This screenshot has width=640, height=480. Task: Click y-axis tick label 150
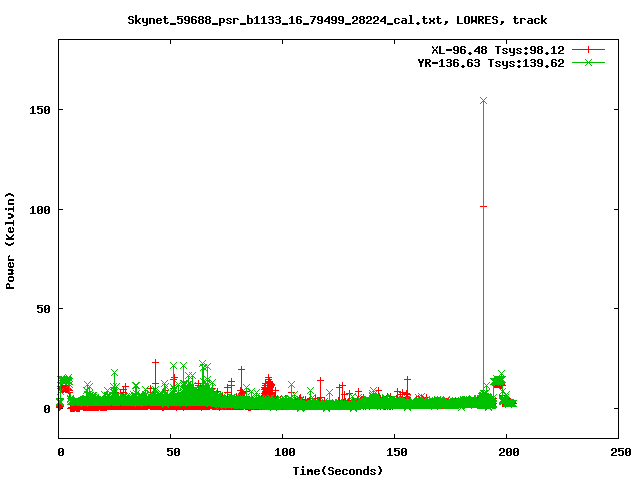click(x=40, y=110)
